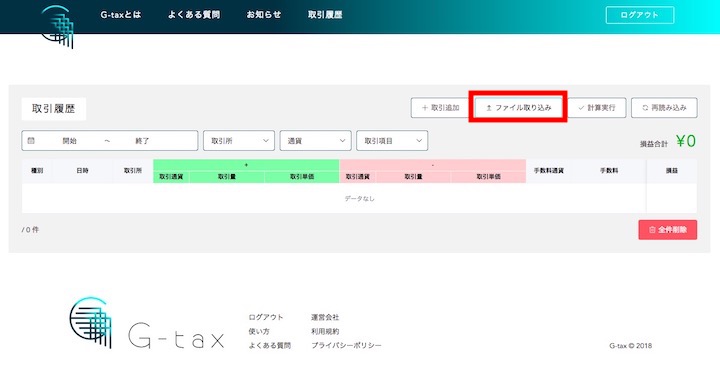The height and width of the screenshot is (385, 720).
Task: Open the footer 使い方 link
Action: (x=259, y=332)
